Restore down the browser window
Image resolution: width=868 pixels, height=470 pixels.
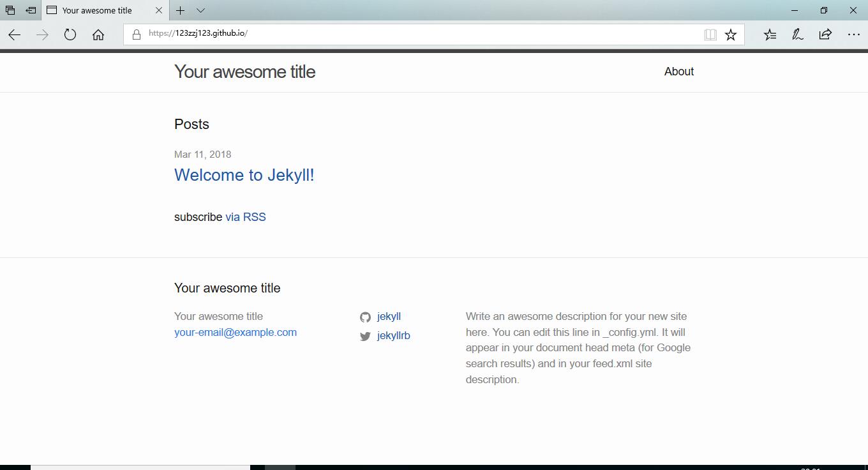coord(824,10)
